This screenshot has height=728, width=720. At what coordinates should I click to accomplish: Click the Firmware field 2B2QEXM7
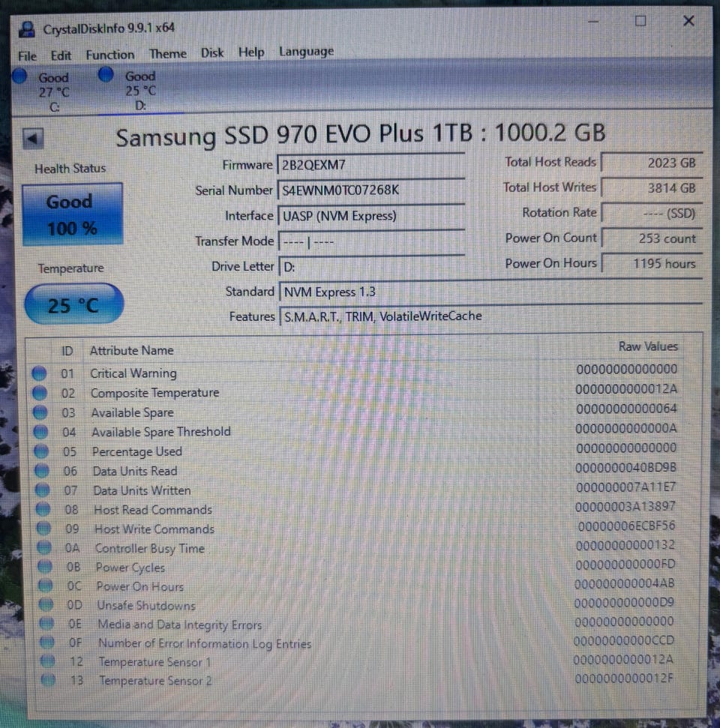370,165
